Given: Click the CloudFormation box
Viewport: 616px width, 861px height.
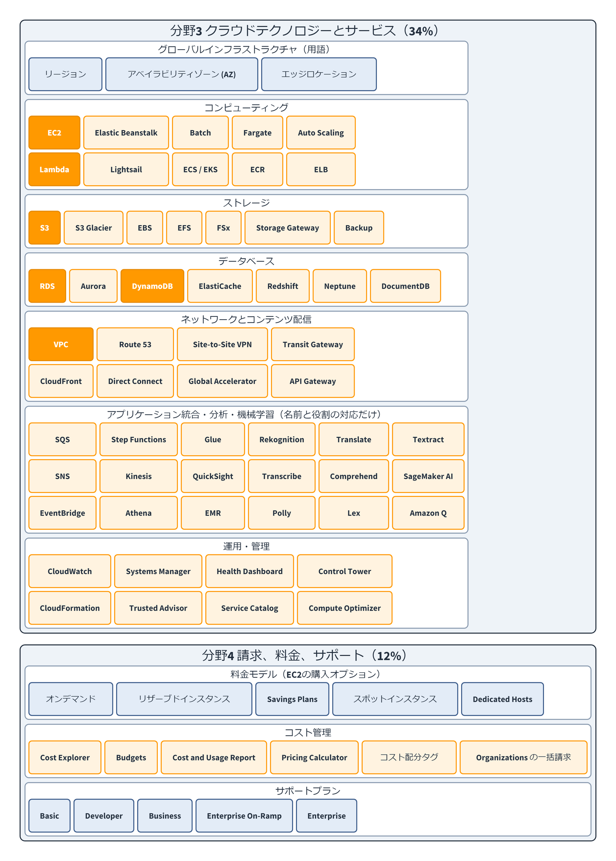Looking at the screenshot, I should [70, 608].
